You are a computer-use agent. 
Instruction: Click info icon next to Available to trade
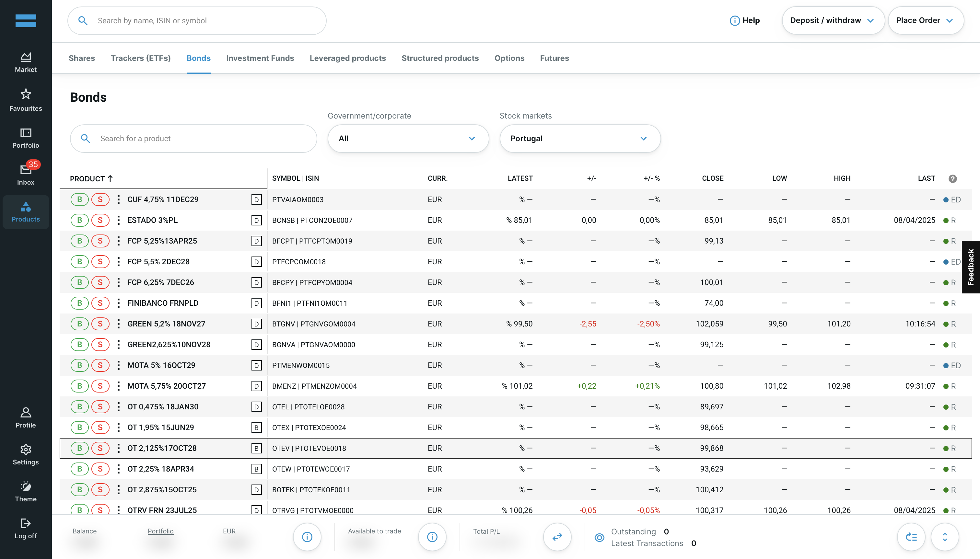432,537
